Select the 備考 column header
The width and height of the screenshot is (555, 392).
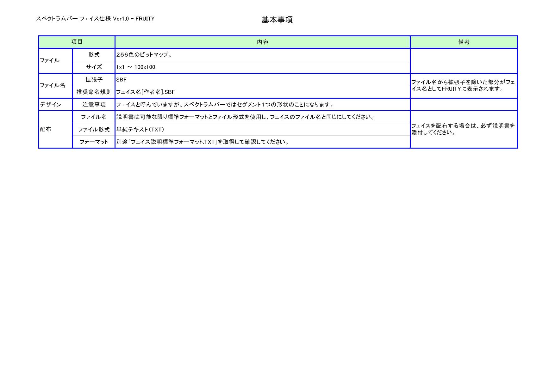click(x=464, y=42)
